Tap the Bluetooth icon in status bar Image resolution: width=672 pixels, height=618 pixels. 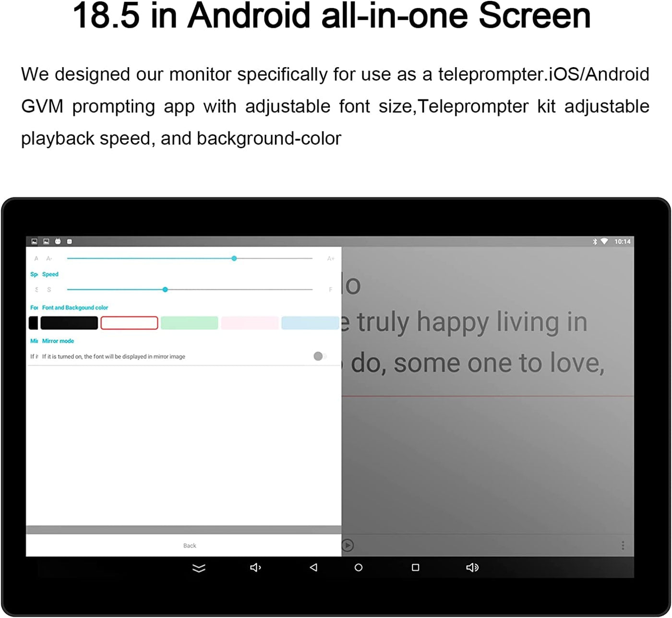(595, 241)
